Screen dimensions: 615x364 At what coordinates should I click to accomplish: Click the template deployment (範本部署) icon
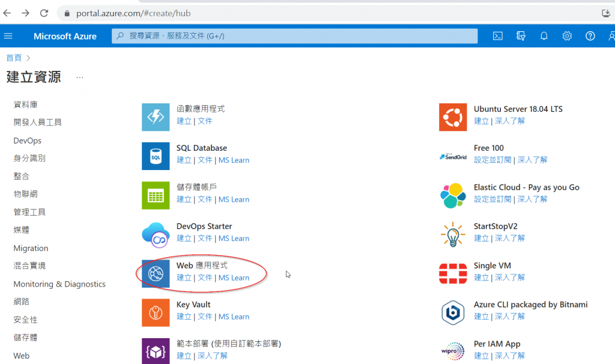tap(156, 351)
